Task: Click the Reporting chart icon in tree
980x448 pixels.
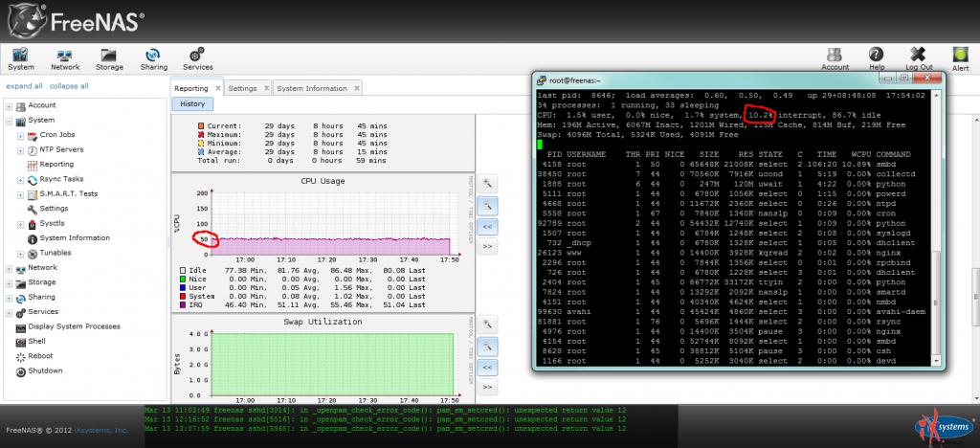Action: click(x=33, y=165)
